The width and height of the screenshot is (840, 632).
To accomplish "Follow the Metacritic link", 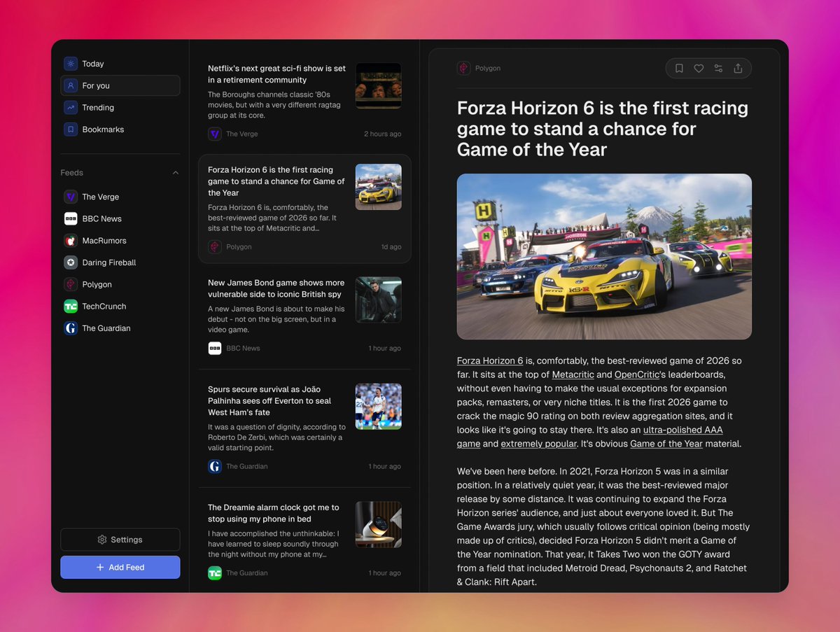I will click(x=573, y=374).
